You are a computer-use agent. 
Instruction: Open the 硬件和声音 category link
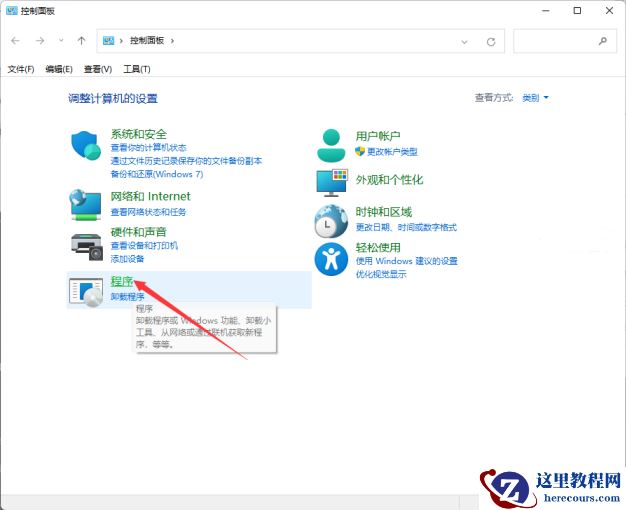(x=139, y=232)
